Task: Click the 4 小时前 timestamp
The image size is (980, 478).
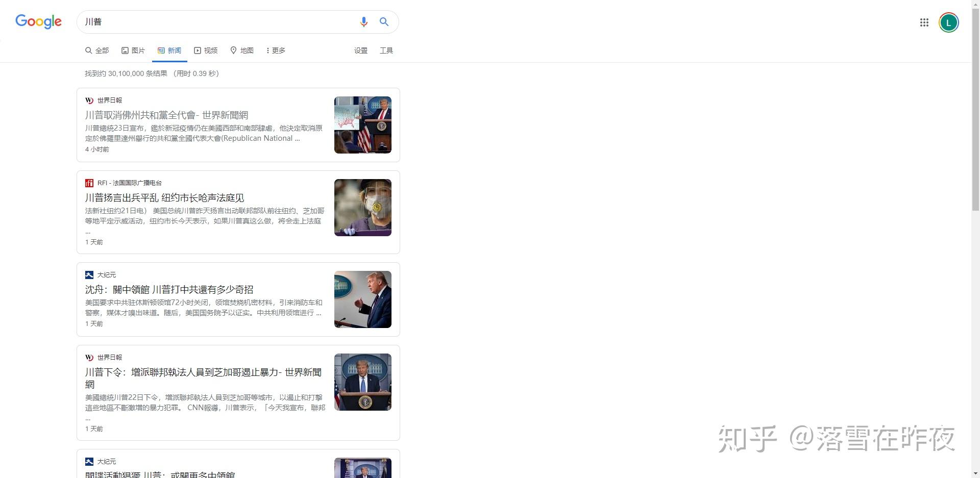Action: point(97,149)
